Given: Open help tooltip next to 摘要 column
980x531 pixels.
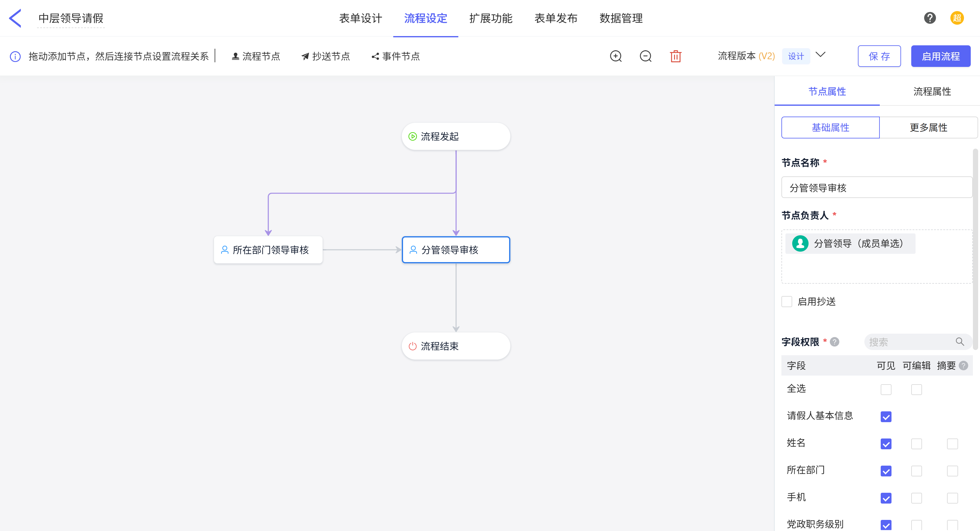Looking at the screenshot, I should pyautogui.click(x=964, y=365).
